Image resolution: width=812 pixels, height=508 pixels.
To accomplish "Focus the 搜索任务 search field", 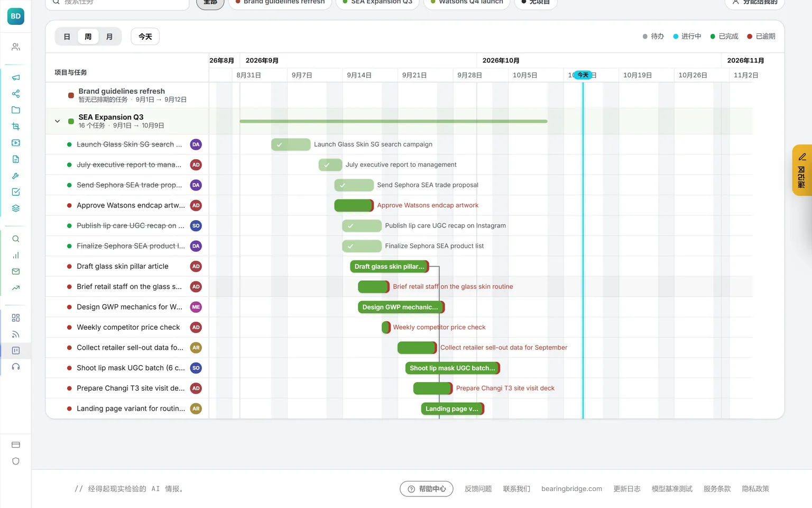I will pyautogui.click(x=117, y=3).
